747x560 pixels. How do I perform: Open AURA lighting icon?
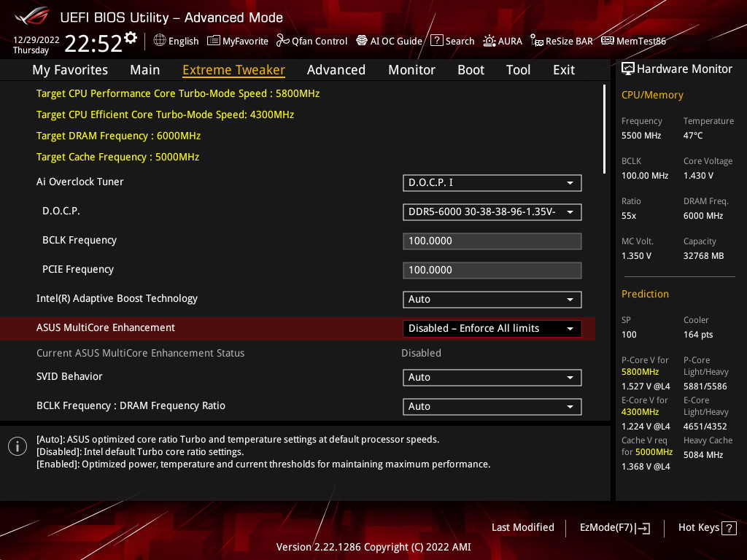(x=489, y=41)
